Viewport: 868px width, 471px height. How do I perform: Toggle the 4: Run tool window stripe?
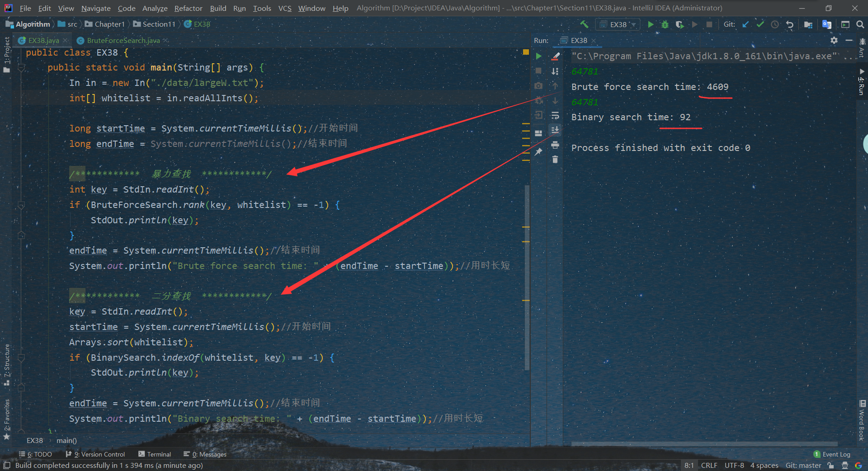click(x=862, y=82)
